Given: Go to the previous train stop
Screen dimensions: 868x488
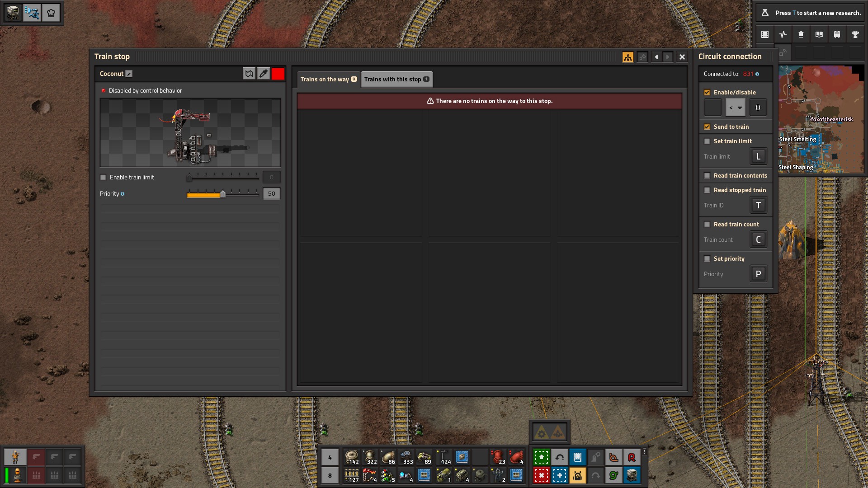Looking at the screenshot, I should [656, 57].
